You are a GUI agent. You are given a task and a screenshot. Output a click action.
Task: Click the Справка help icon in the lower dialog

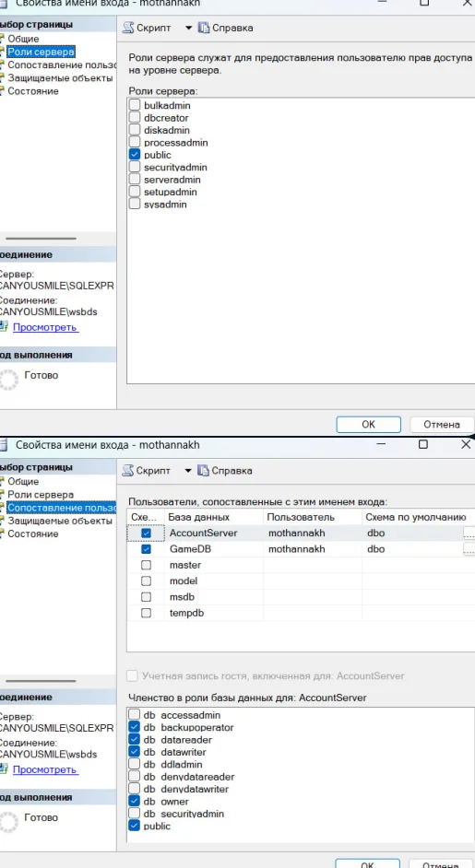point(204,471)
